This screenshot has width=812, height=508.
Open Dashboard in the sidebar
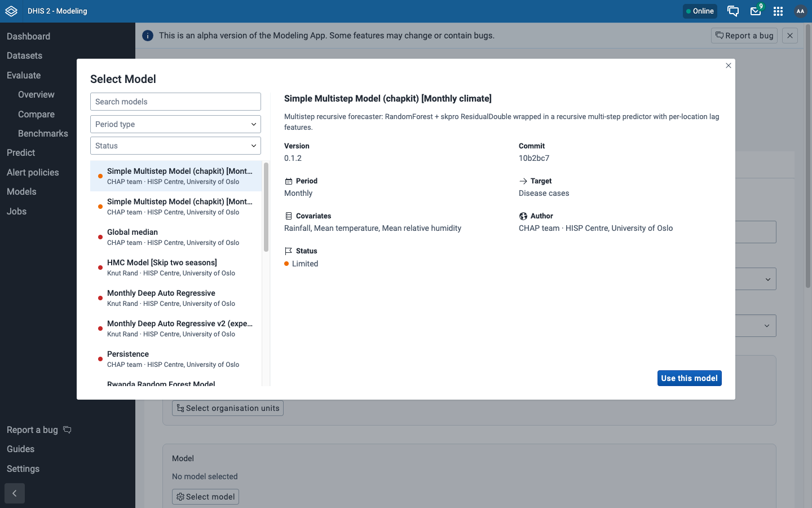pyautogui.click(x=28, y=36)
